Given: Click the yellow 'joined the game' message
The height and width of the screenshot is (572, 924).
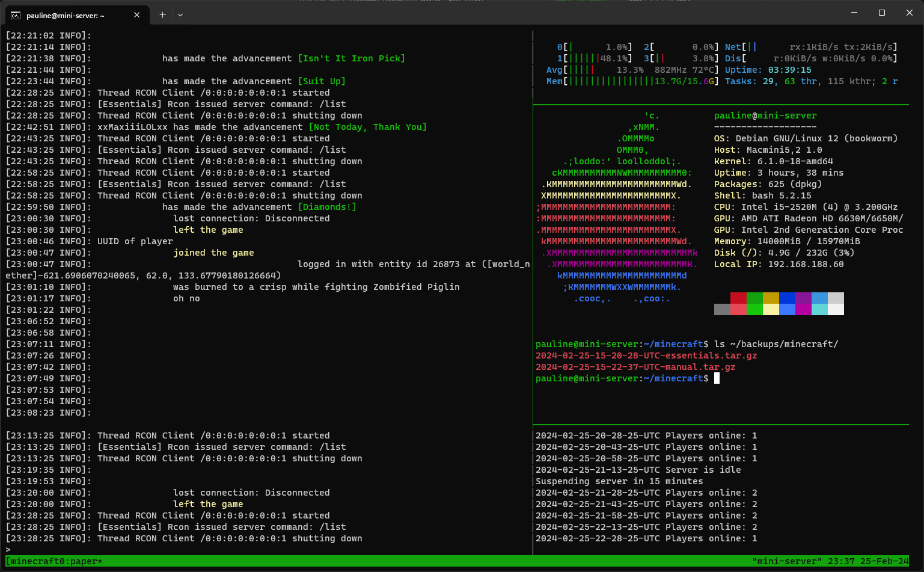Looking at the screenshot, I should (213, 253).
